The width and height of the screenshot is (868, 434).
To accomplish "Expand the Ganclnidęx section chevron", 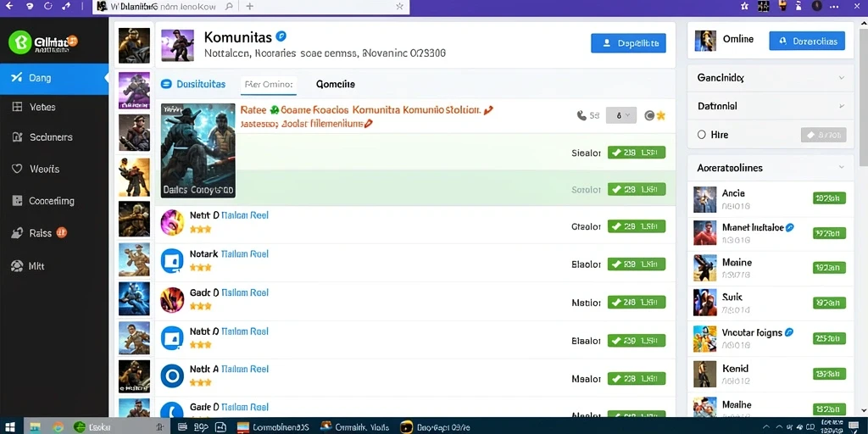I will 842,78.
